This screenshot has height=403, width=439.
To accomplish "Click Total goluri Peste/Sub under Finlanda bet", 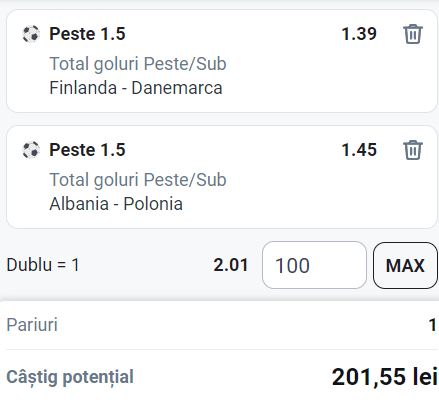I will [138, 64].
